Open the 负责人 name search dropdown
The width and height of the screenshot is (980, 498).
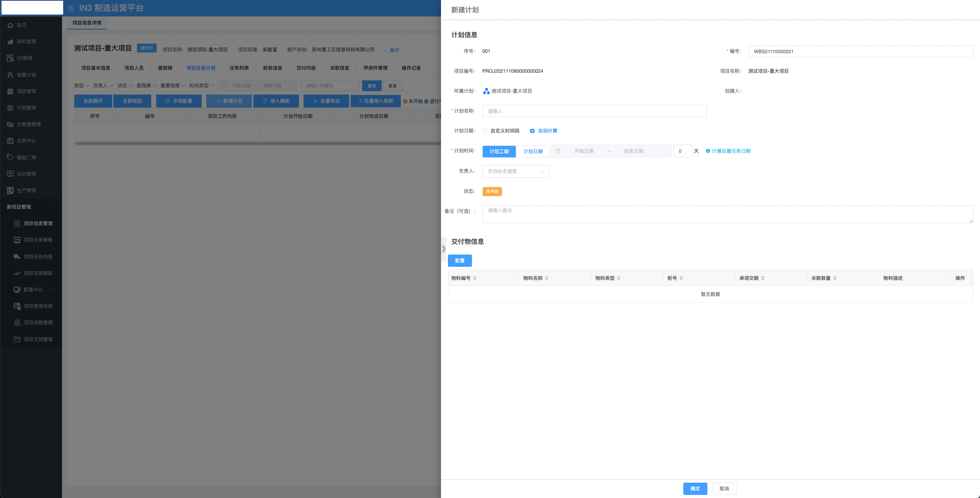(515, 171)
